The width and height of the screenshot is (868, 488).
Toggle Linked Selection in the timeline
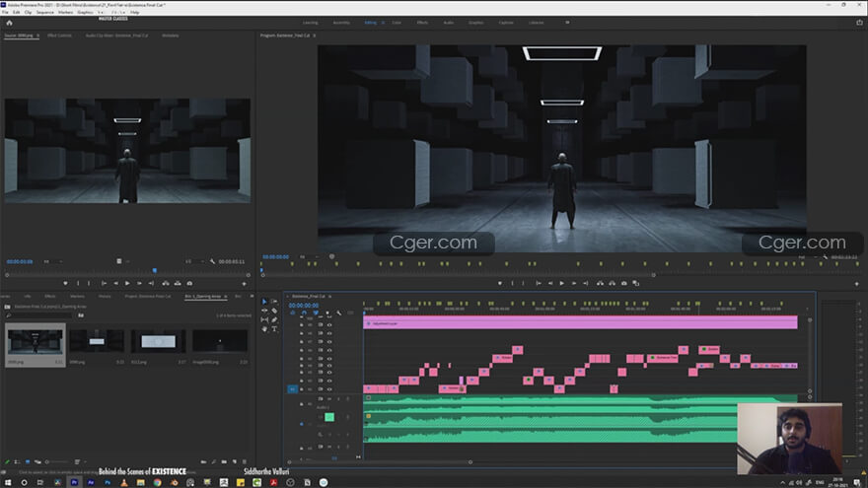pos(316,314)
